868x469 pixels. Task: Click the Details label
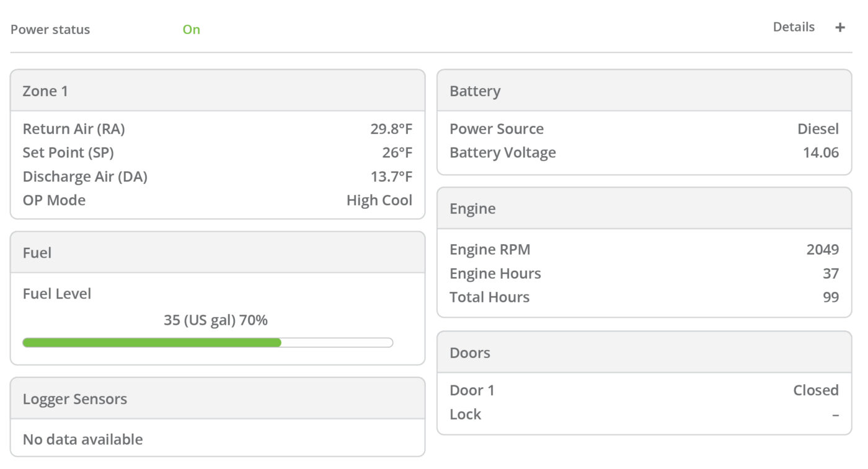tap(794, 27)
